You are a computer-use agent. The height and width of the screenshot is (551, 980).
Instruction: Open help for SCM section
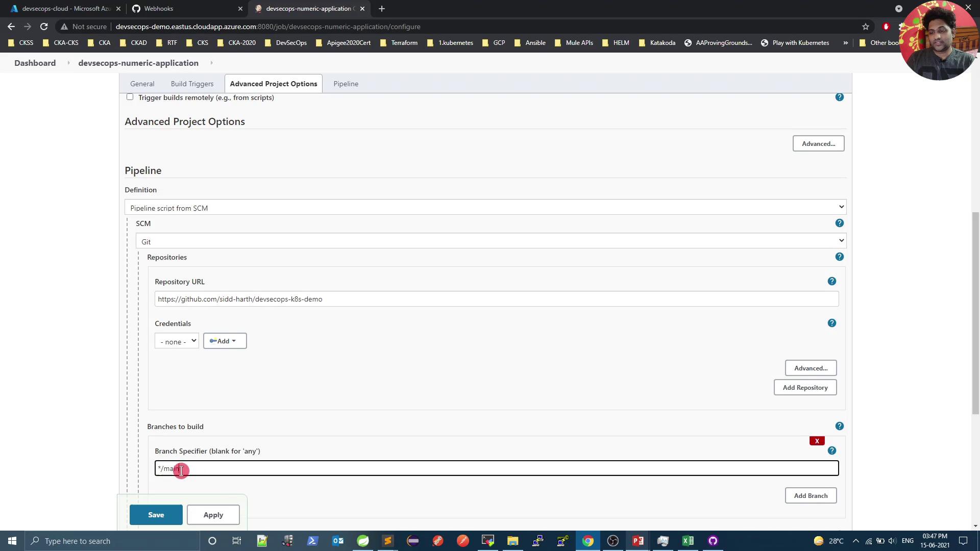click(x=839, y=223)
